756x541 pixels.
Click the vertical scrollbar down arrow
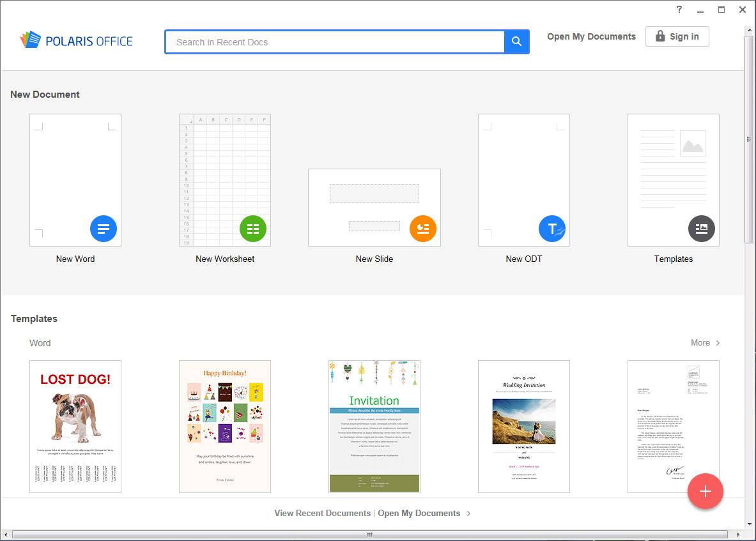point(749,524)
